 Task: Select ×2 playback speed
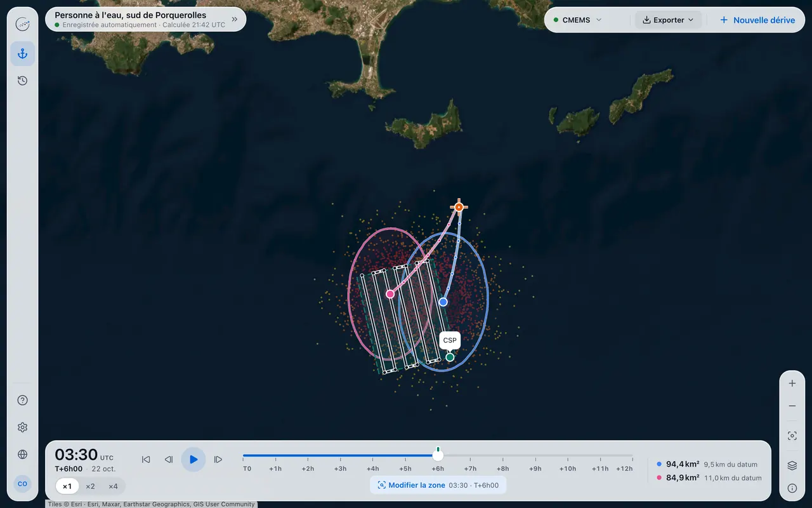click(x=90, y=486)
